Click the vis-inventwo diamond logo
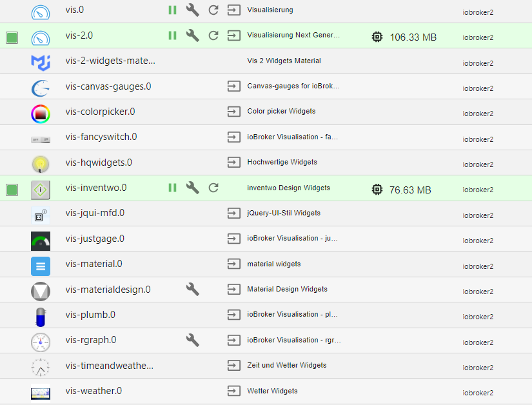 tap(41, 190)
